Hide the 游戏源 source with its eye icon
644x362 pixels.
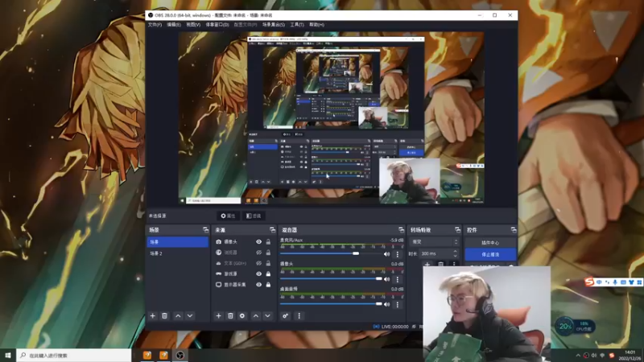258,274
